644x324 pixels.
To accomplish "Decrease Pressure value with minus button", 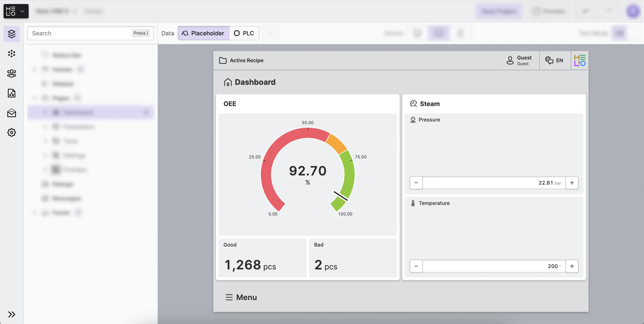I will click(416, 183).
